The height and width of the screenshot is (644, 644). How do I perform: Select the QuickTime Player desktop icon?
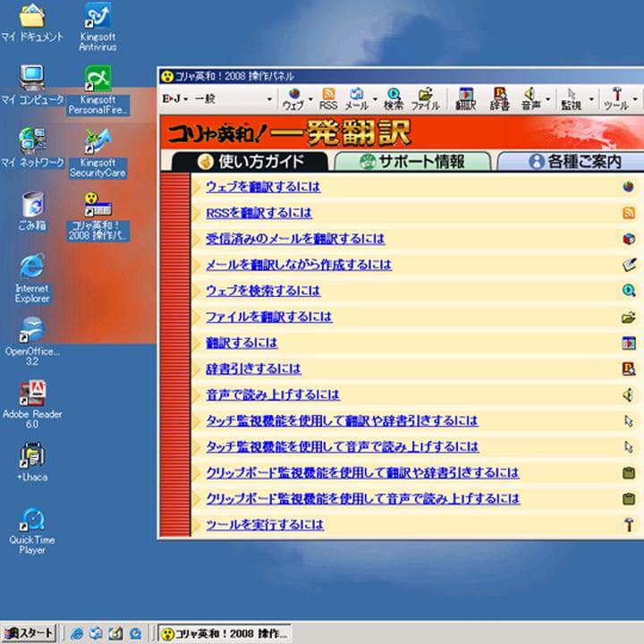click(x=32, y=530)
